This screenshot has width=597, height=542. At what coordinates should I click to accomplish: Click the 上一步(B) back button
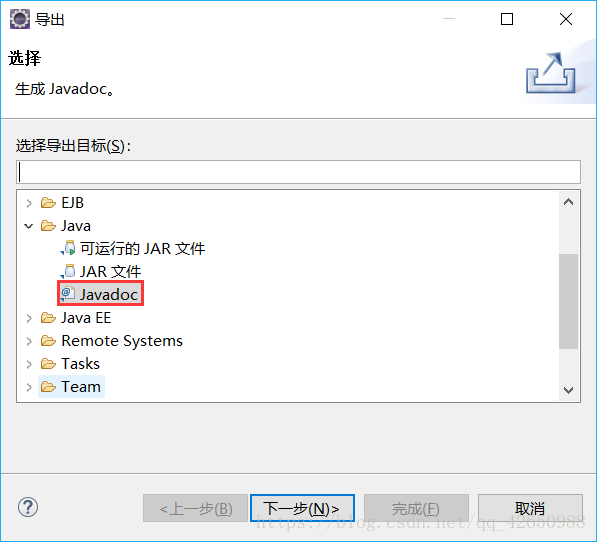coord(195,508)
